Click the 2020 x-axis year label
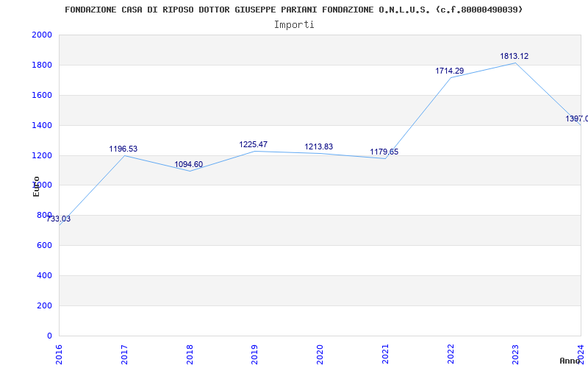588x368 pixels. (320, 355)
